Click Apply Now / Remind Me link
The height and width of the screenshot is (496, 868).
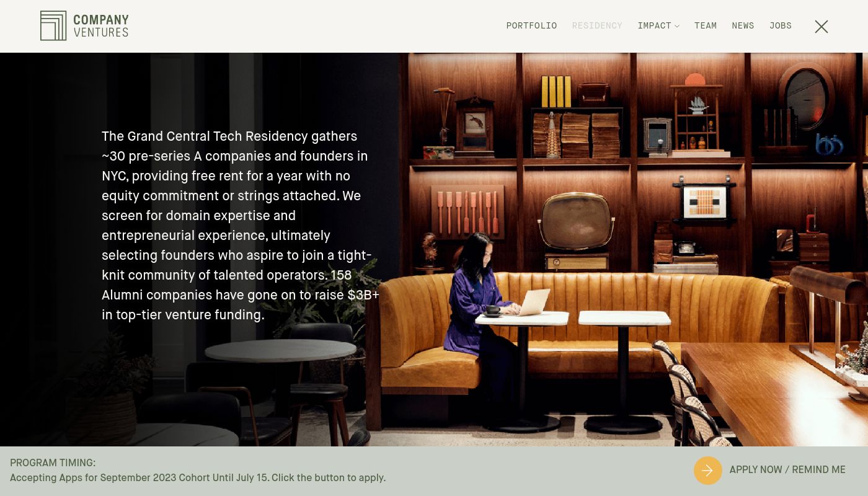click(787, 470)
